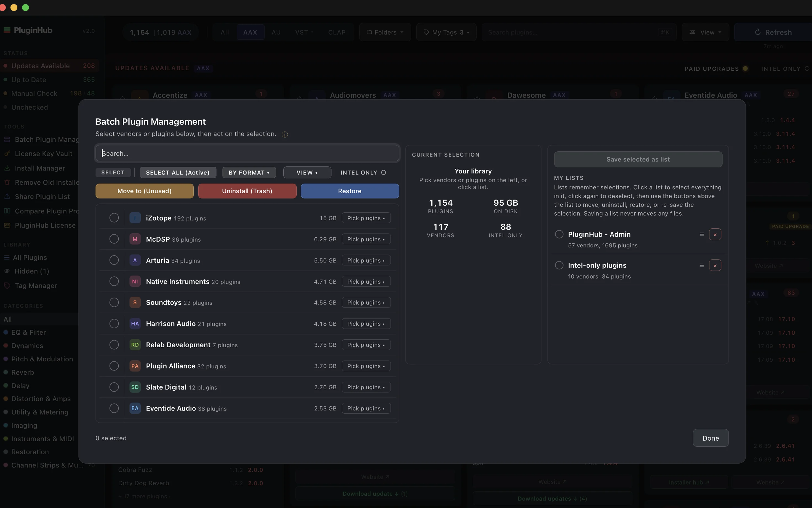812x508 pixels.
Task: Click the blue Restore button
Action: pos(350,191)
